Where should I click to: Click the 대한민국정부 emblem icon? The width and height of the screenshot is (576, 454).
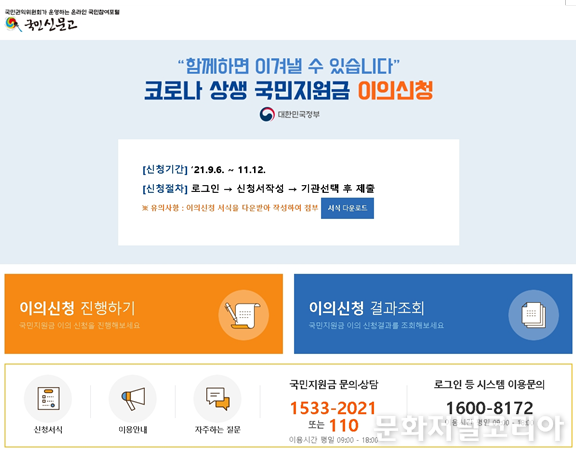click(267, 114)
